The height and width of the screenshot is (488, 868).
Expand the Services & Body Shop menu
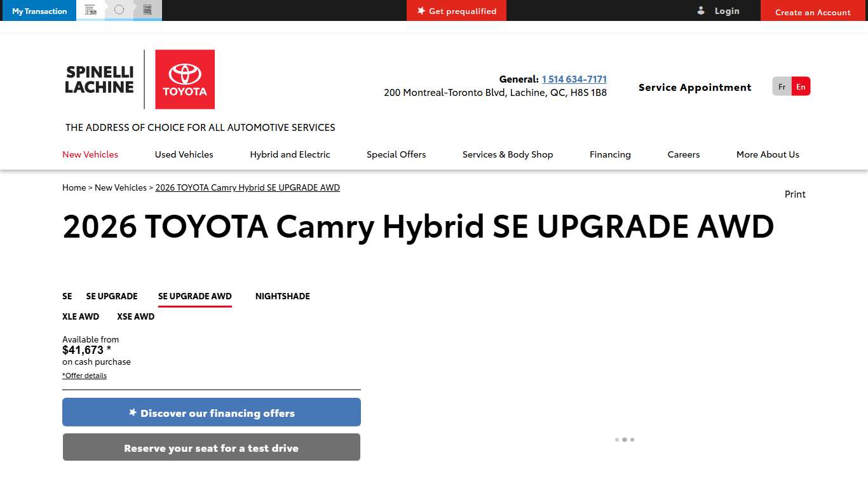508,154
